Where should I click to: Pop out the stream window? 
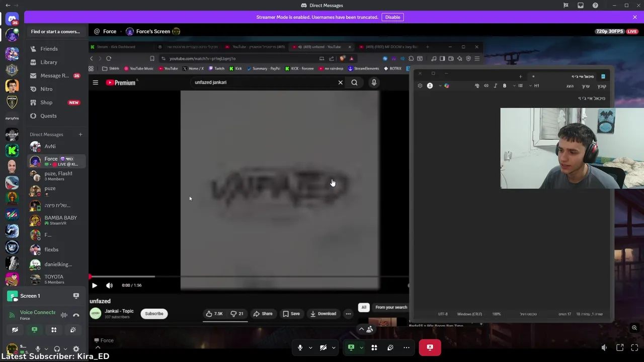620,347
